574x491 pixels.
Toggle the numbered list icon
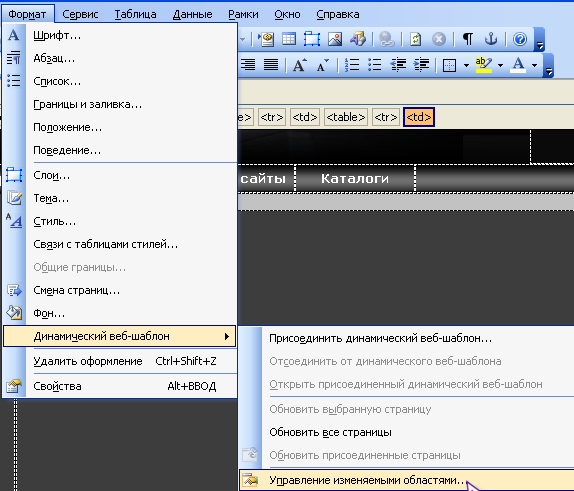pos(352,65)
